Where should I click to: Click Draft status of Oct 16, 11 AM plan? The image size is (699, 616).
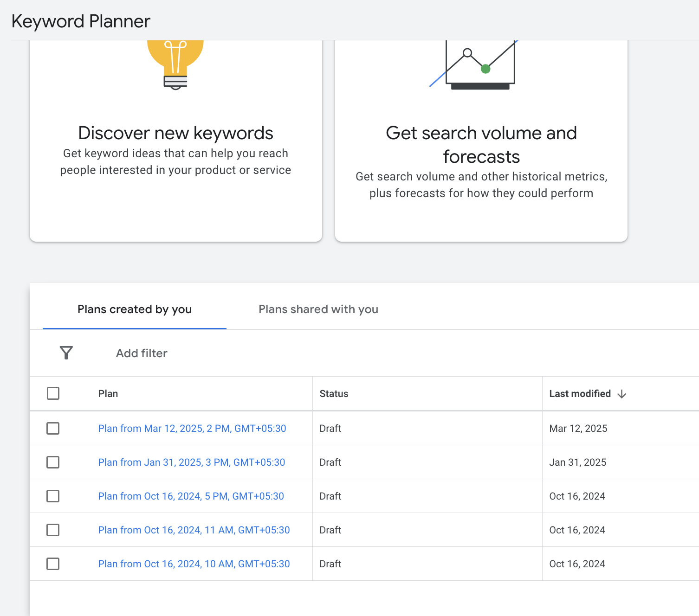click(x=330, y=530)
